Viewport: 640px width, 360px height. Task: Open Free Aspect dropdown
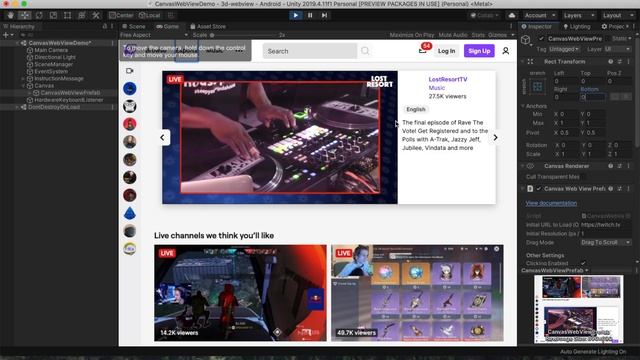154,35
